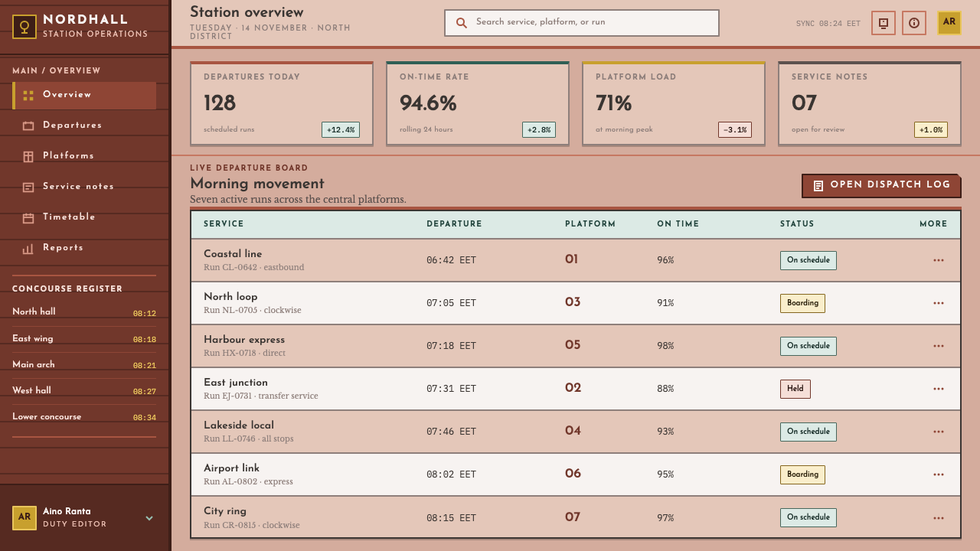Open the Departures Today card
This screenshot has height=551, width=980.
(282, 104)
